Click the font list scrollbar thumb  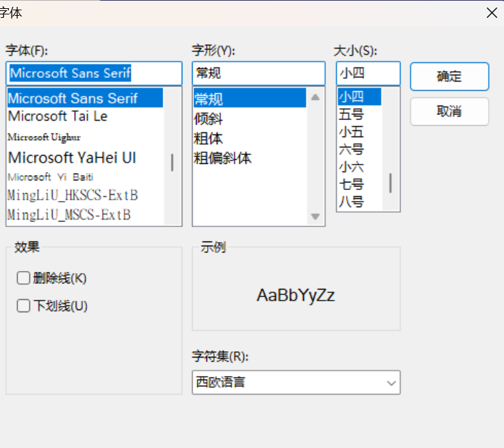point(172,163)
